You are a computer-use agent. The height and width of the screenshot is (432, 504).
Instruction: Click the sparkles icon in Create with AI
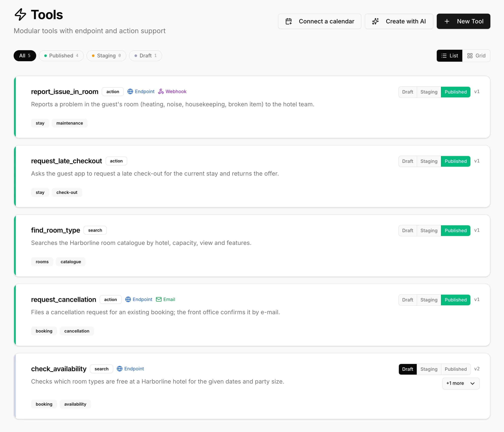(x=375, y=21)
